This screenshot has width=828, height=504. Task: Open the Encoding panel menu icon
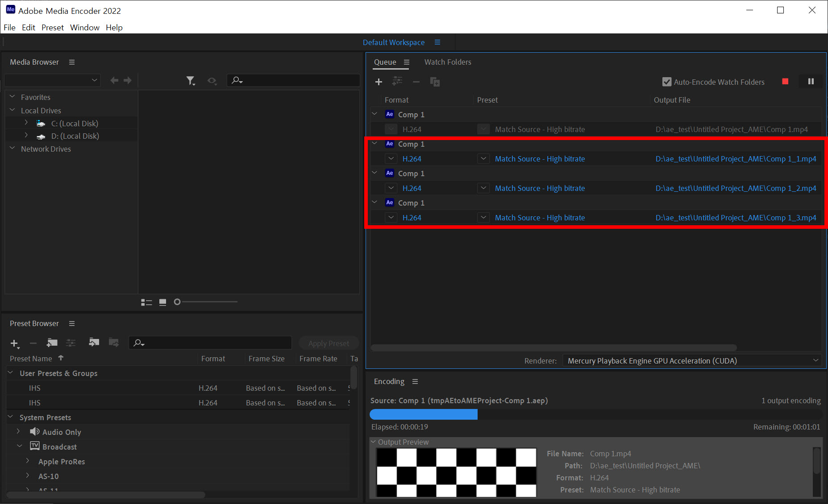pyautogui.click(x=415, y=381)
